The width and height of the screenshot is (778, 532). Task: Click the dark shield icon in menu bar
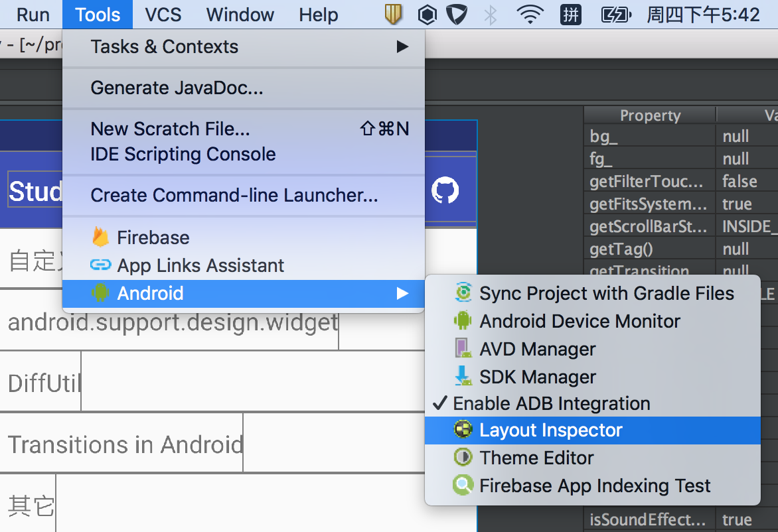(x=457, y=15)
